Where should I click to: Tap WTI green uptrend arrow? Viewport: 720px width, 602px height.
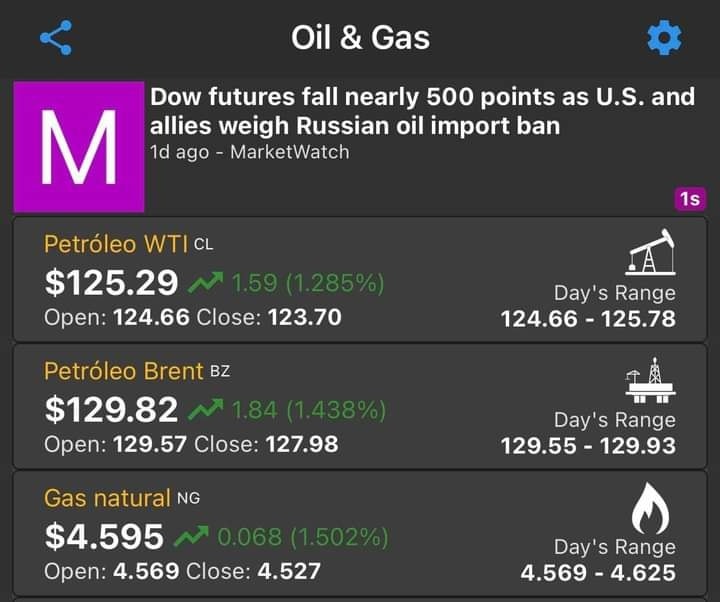(206, 283)
